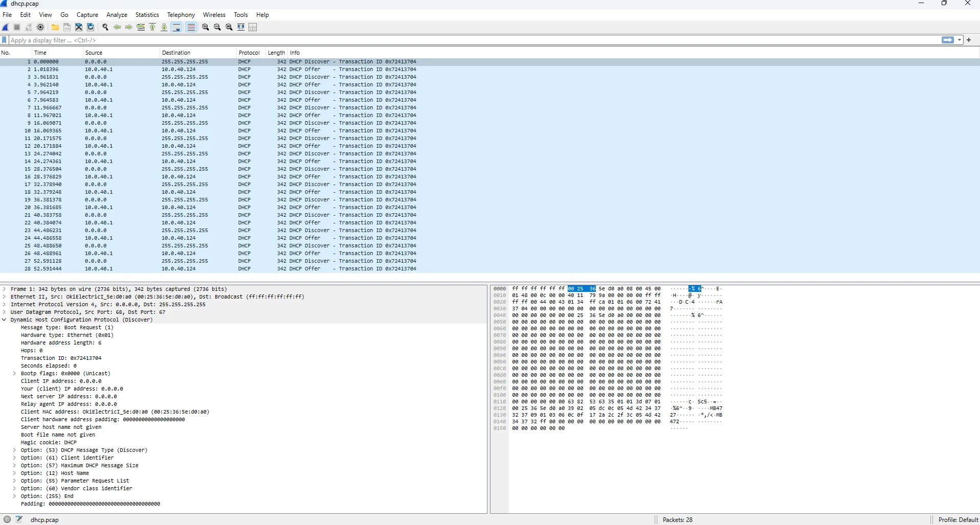The width and height of the screenshot is (980, 525).
Task: Expand Option (12) Host Name
Action: tap(14, 473)
